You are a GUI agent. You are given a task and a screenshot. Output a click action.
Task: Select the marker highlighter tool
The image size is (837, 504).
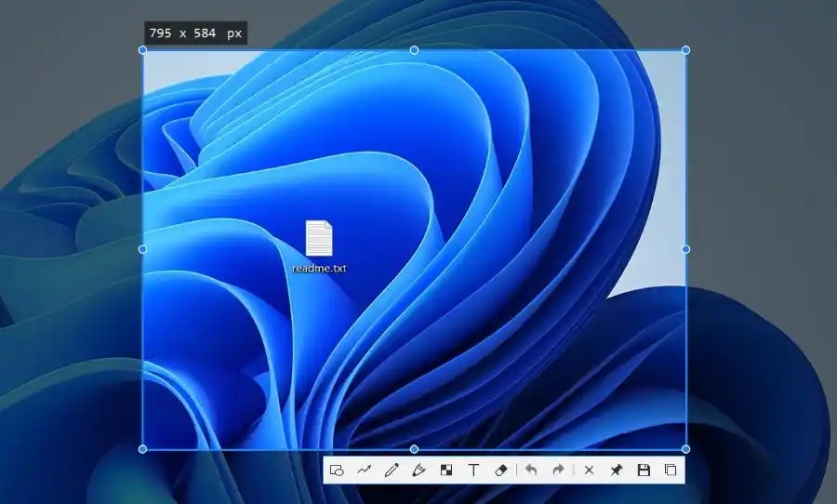(418, 471)
